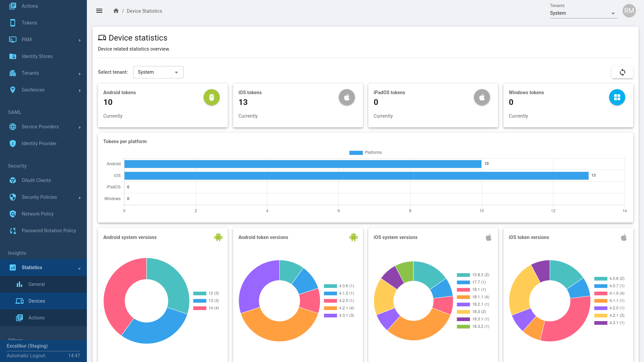Click the Android tokens green icon
This screenshot has width=644, height=362.
coord(211,97)
